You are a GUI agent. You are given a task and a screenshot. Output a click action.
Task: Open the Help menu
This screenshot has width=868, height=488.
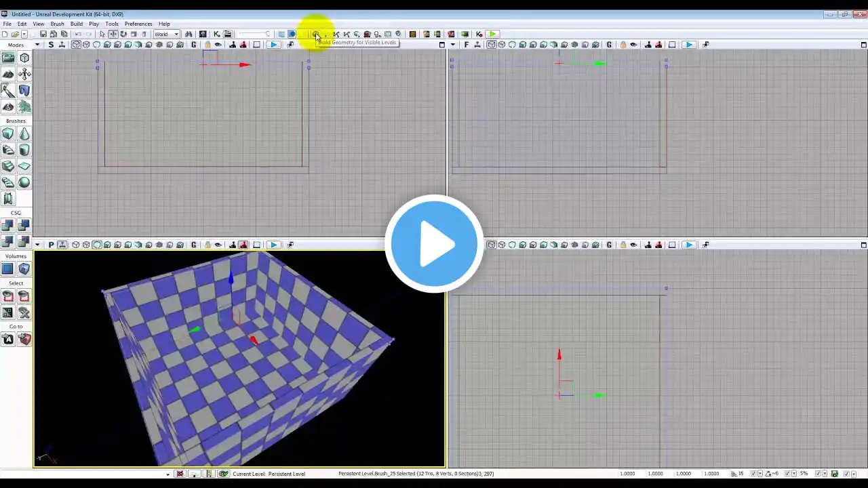[164, 24]
